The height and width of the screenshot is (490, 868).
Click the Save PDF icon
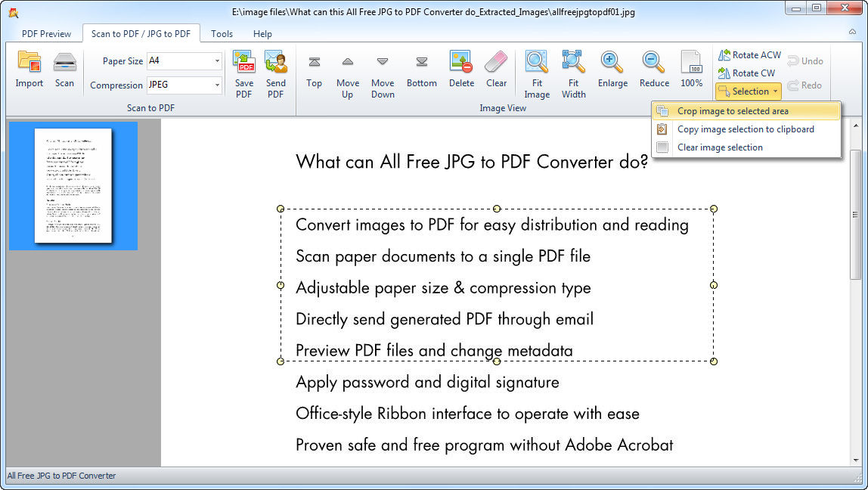[244, 61]
